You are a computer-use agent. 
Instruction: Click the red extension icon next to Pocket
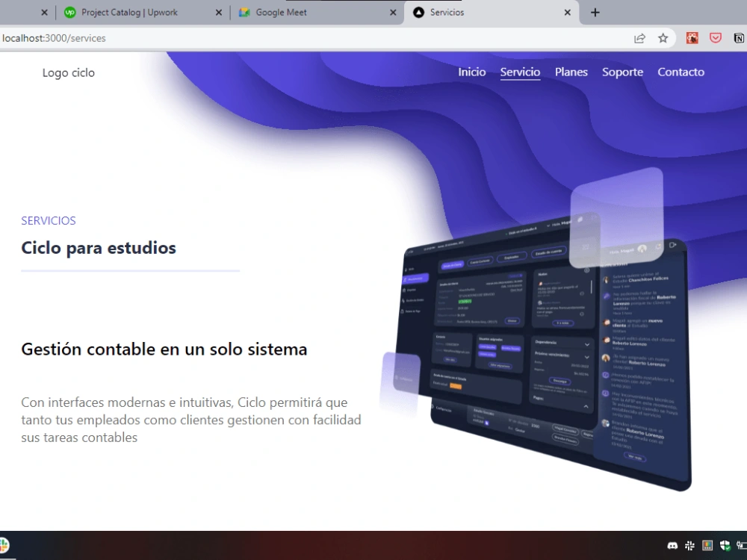[692, 37]
